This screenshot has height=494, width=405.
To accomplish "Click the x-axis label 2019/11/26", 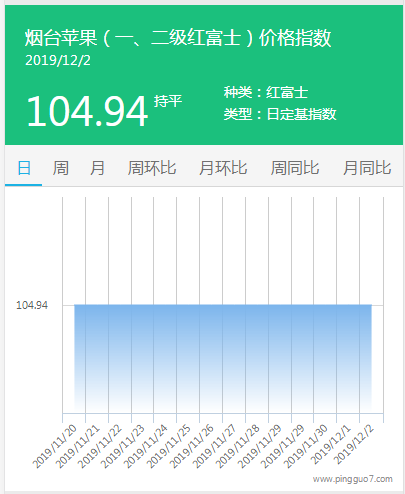I will tap(192, 446).
